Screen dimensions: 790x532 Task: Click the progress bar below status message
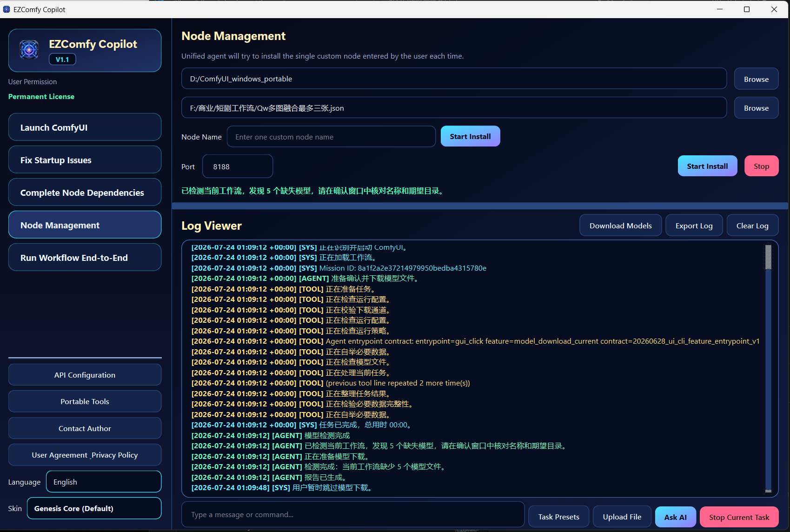pyautogui.click(x=480, y=206)
